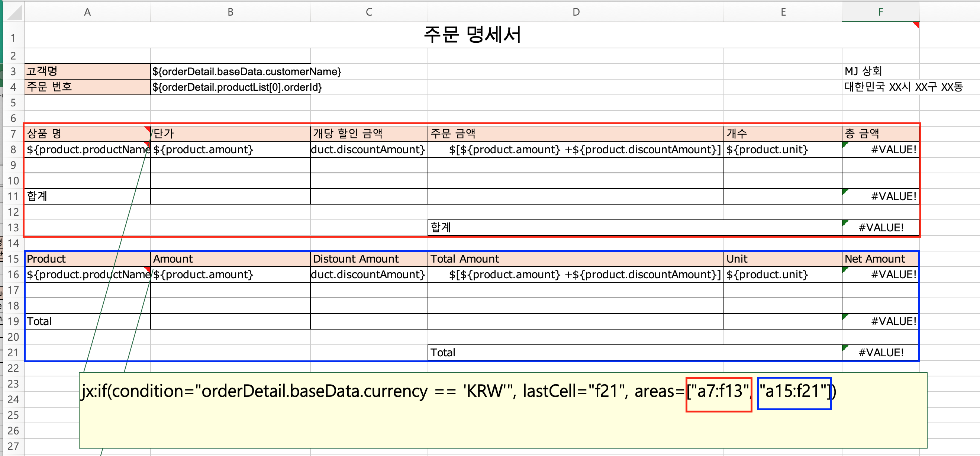Viewport: 980px width, 456px height.
Task: Click #VALUE! cell in row 13
Action: click(881, 228)
